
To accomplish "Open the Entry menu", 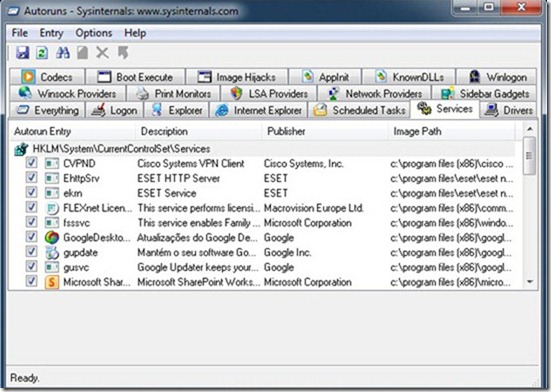I will pyautogui.click(x=51, y=33).
